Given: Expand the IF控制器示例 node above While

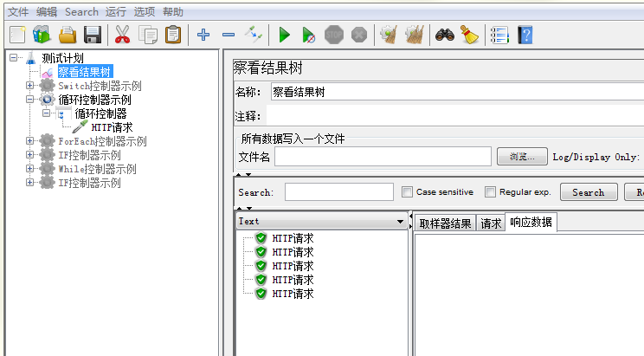Looking at the screenshot, I should (x=29, y=155).
